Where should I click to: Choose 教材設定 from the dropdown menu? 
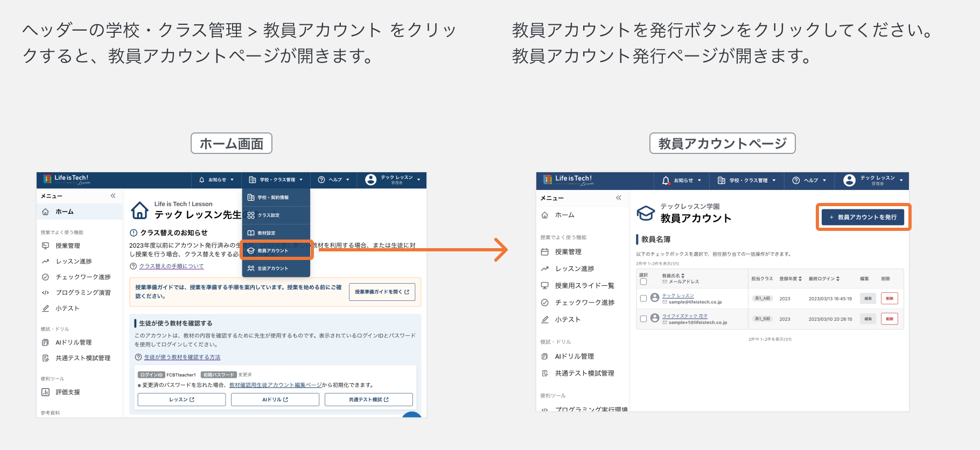pos(276,233)
